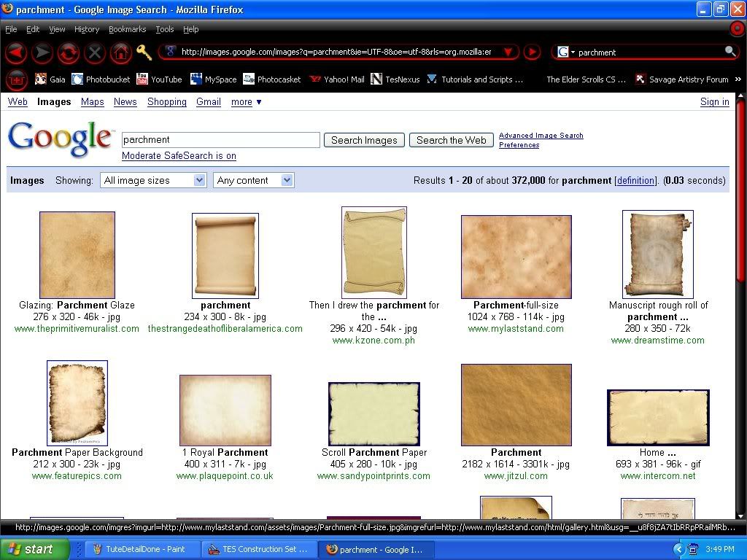Switch to the Web search tab

[18, 102]
